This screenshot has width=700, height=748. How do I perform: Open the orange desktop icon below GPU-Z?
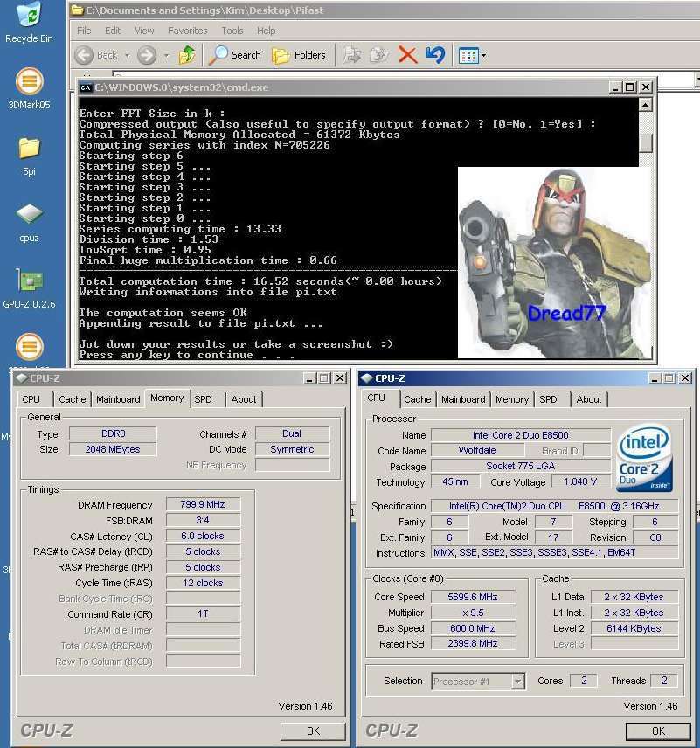(x=29, y=347)
